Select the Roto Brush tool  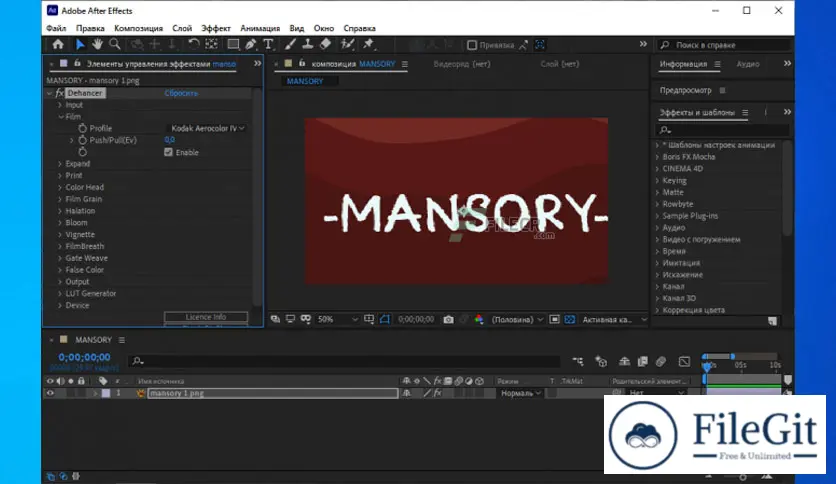pos(348,45)
